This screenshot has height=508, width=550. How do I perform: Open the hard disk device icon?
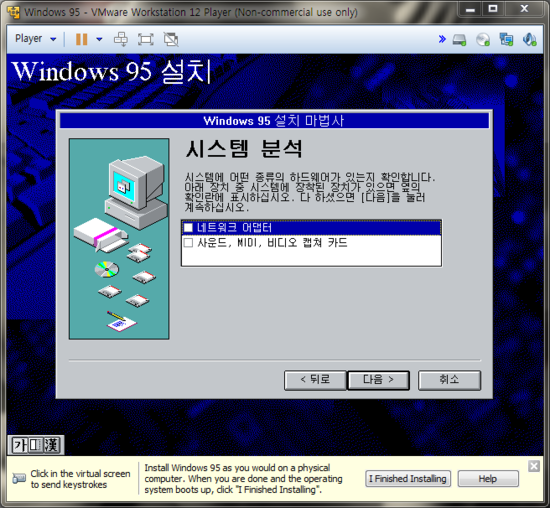459,40
